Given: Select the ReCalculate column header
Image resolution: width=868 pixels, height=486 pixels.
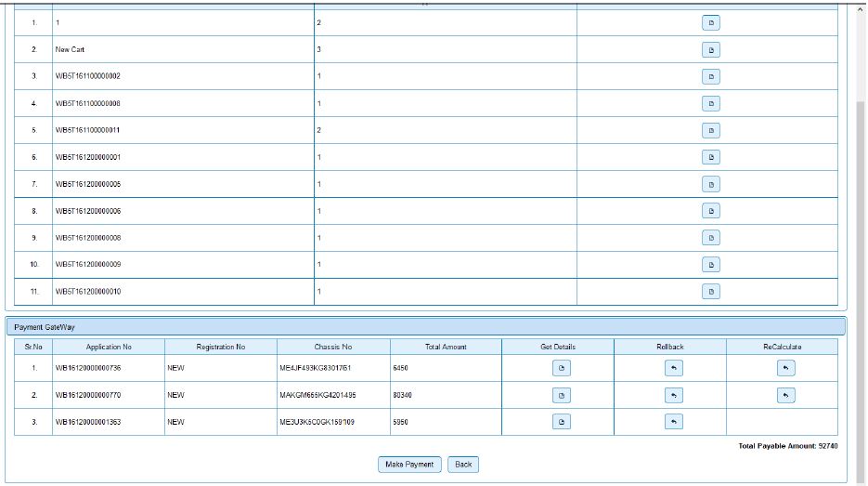Looking at the screenshot, I should pos(783,347).
